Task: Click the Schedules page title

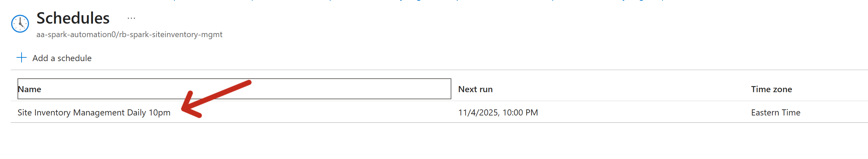Action: tap(73, 18)
